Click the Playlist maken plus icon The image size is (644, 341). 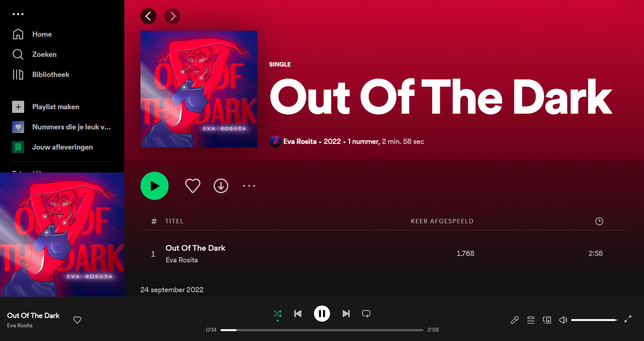(18, 107)
